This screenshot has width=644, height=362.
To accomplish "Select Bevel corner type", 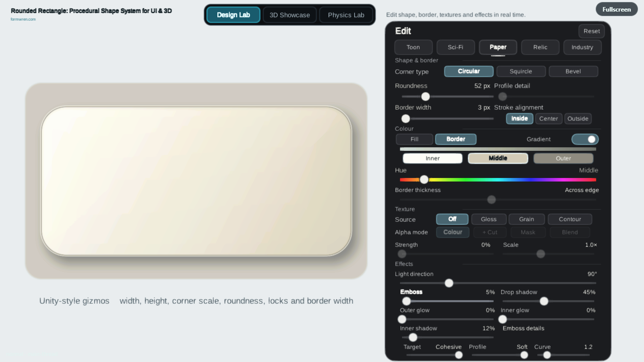I will pyautogui.click(x=573, y=71).
